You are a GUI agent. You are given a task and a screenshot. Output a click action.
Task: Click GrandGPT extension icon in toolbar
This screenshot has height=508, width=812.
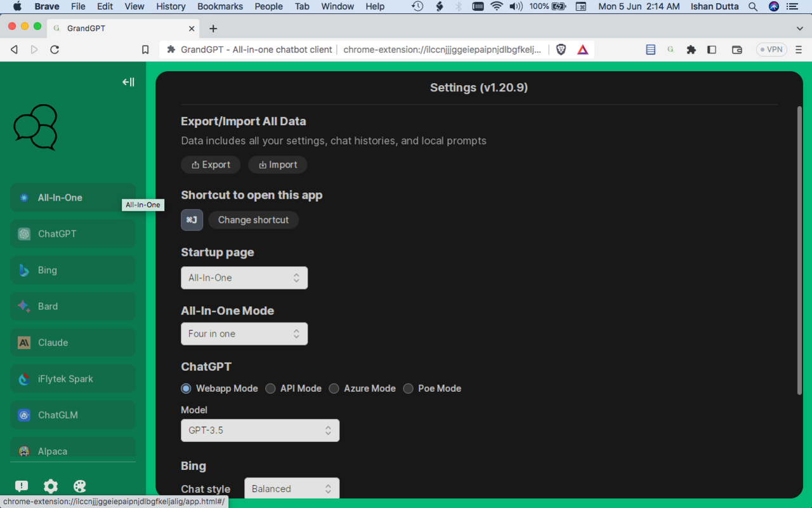click(x=671, y=50)
